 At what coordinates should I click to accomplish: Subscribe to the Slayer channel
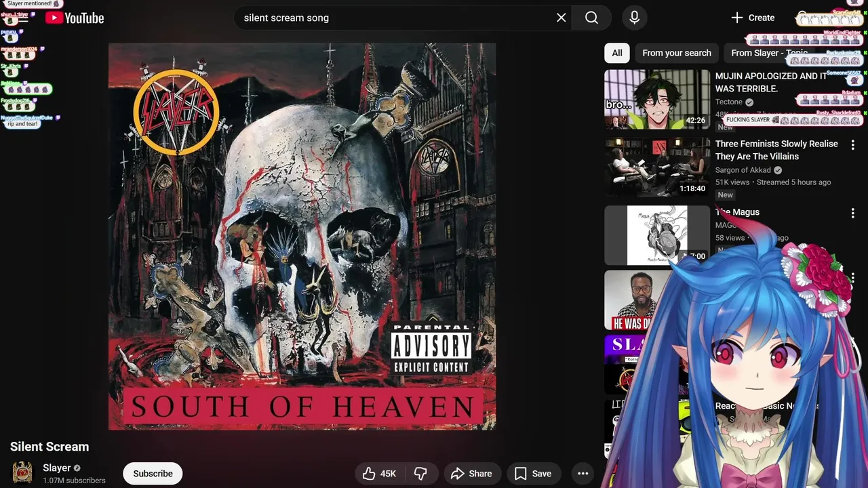(x=153, y=474)
